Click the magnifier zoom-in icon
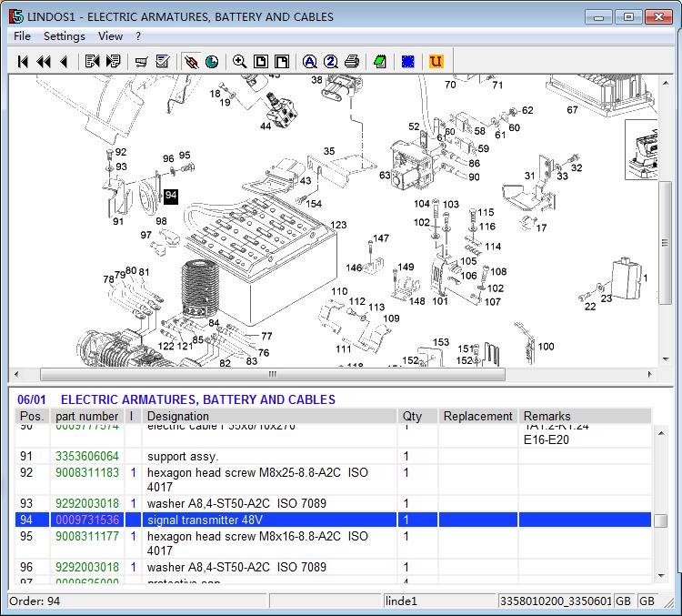Screen dimensions: 682x616 [x=239, y=62]
